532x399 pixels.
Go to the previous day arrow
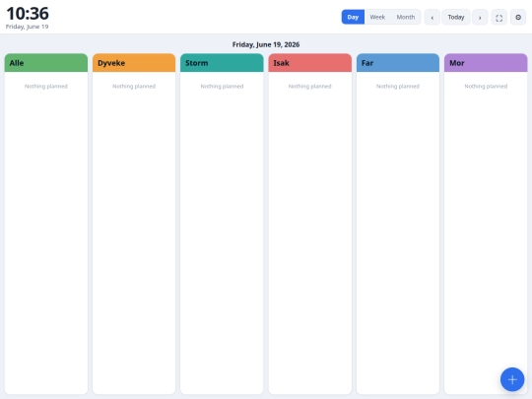point(432,18)
